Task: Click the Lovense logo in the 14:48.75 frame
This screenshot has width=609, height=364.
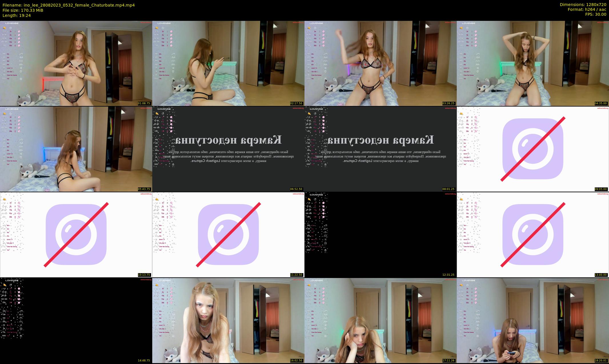Action: point(12,281)
